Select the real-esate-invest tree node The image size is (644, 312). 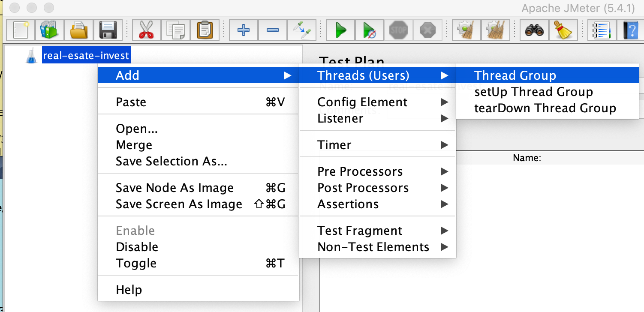(x=86, y=55)
